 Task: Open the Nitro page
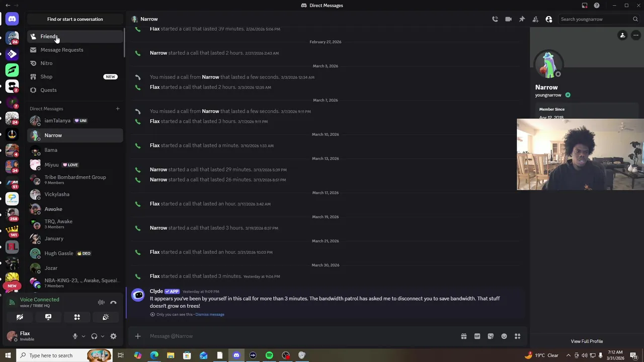pos(46,63)
